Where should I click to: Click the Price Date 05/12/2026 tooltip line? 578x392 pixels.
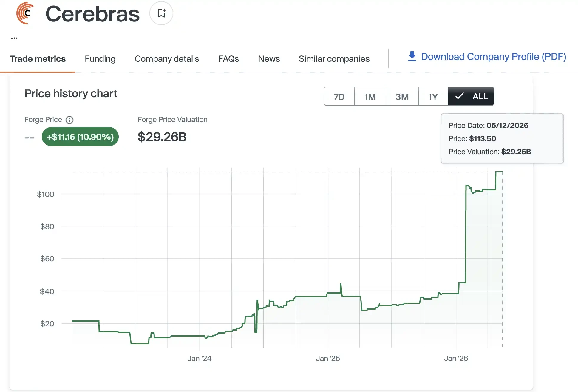[x=488, y=125]
